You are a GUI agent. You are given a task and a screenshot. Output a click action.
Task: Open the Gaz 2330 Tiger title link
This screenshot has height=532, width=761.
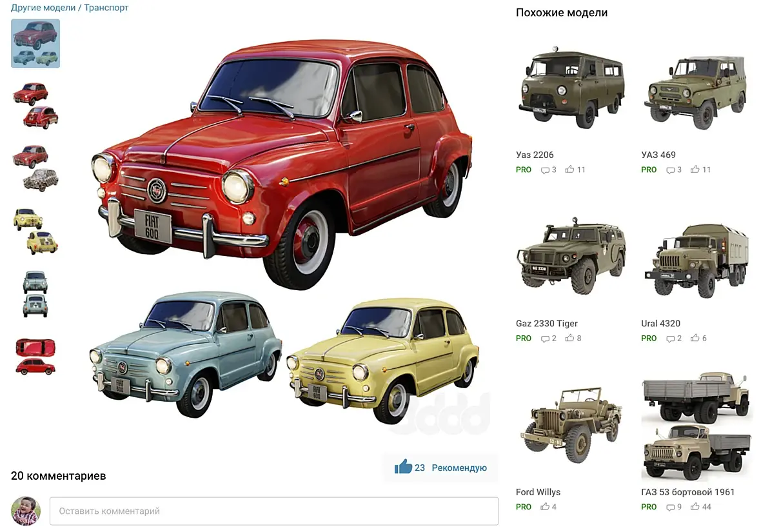coord(546,323)
